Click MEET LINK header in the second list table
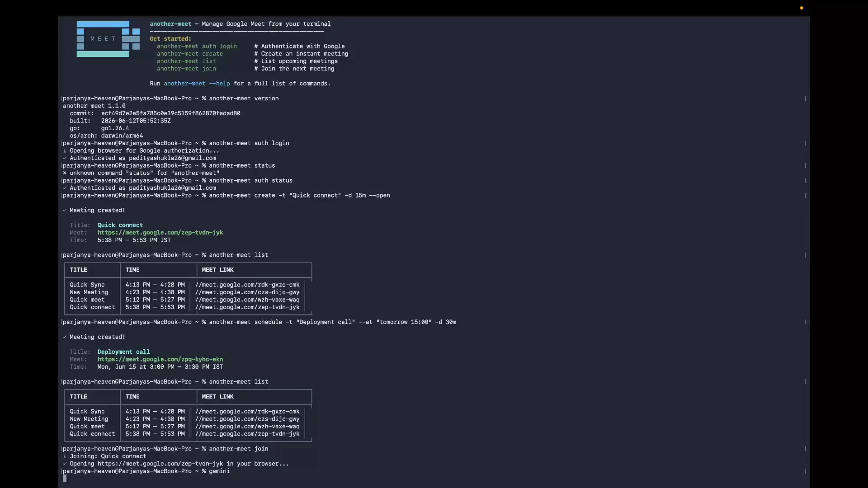 pos(217,397)
